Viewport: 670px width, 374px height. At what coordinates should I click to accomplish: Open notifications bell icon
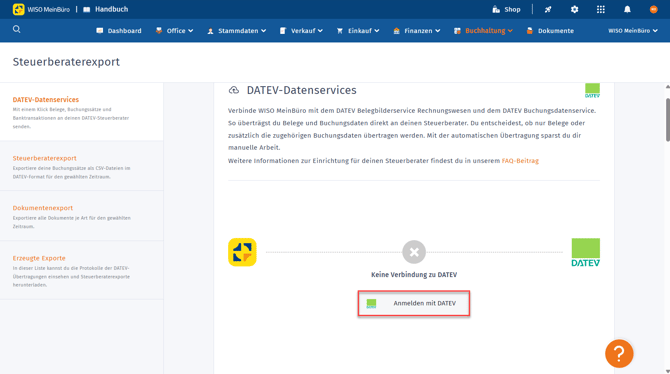click(627, 9)
